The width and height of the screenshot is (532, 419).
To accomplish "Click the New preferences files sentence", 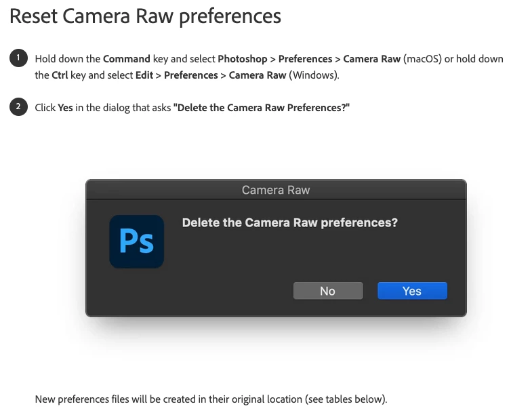I will [x=211, y=399].
